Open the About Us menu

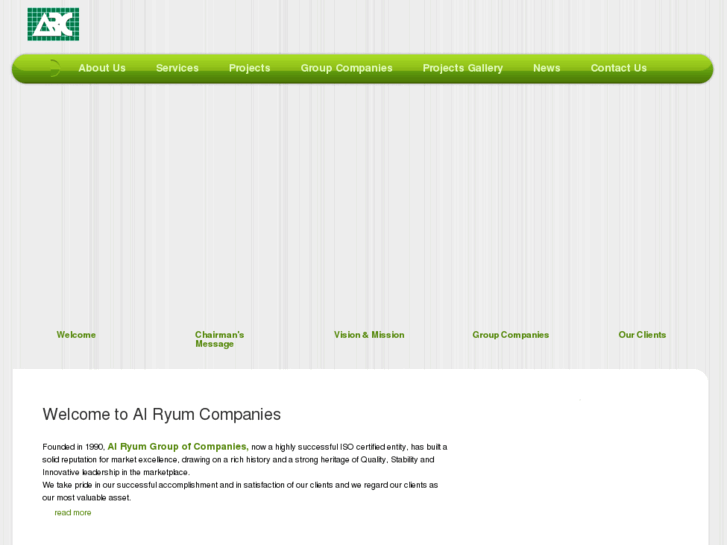click(x=102, y=68)
